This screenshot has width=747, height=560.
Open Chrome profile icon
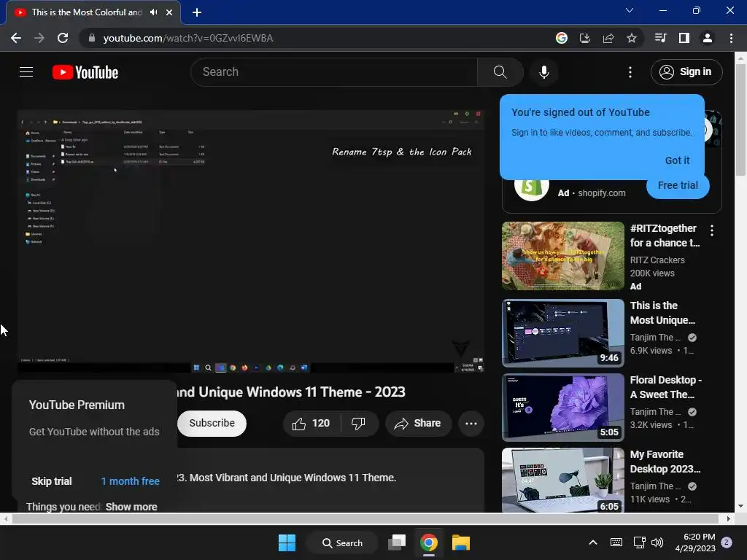click(708, 38)
